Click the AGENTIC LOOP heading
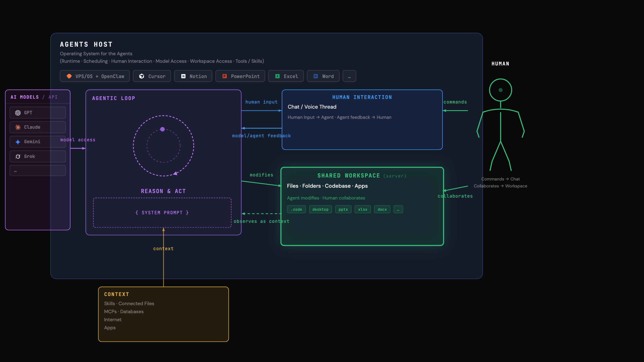The height and width of the screenshot is (362, 644). [114, 98]
